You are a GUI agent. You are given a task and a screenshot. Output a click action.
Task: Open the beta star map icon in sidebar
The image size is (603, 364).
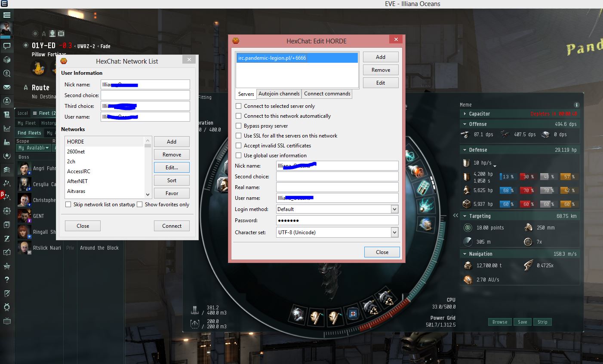click(x=7, y=197)
